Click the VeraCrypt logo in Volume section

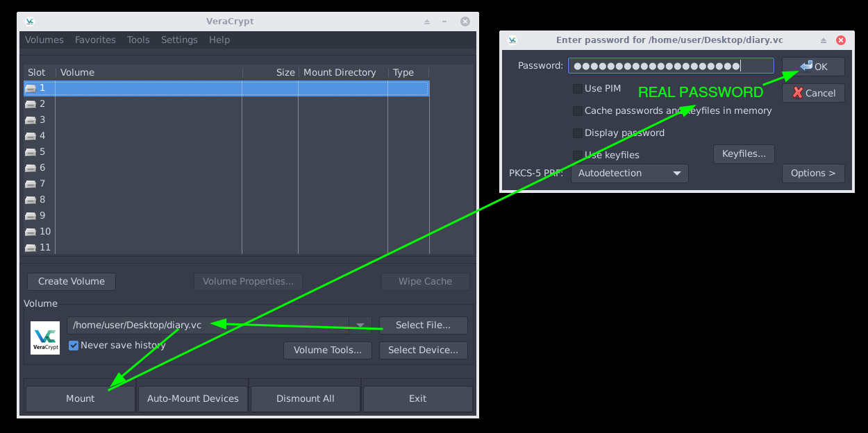tap(46, 337)
